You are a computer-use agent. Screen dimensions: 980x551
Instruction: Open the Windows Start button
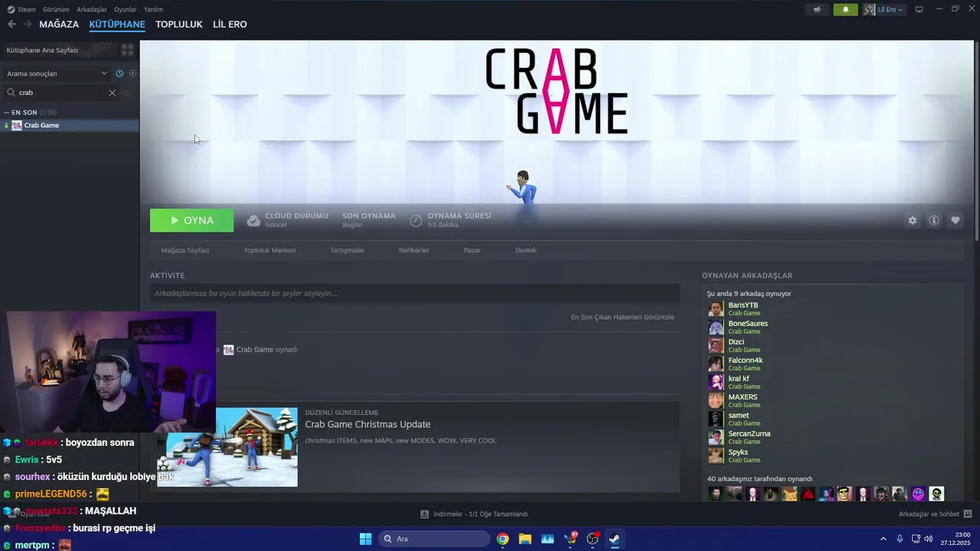365,539
